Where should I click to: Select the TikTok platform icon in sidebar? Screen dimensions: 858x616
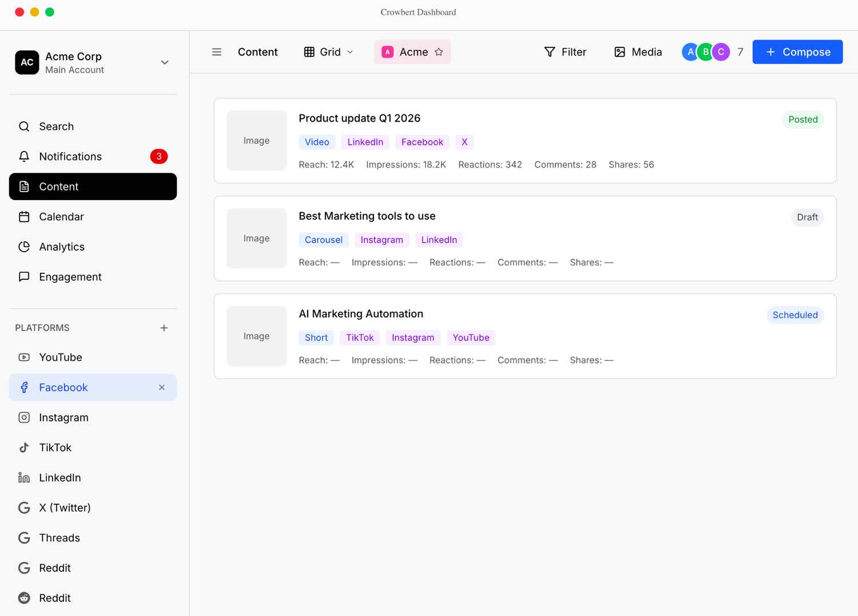(24, 448)
